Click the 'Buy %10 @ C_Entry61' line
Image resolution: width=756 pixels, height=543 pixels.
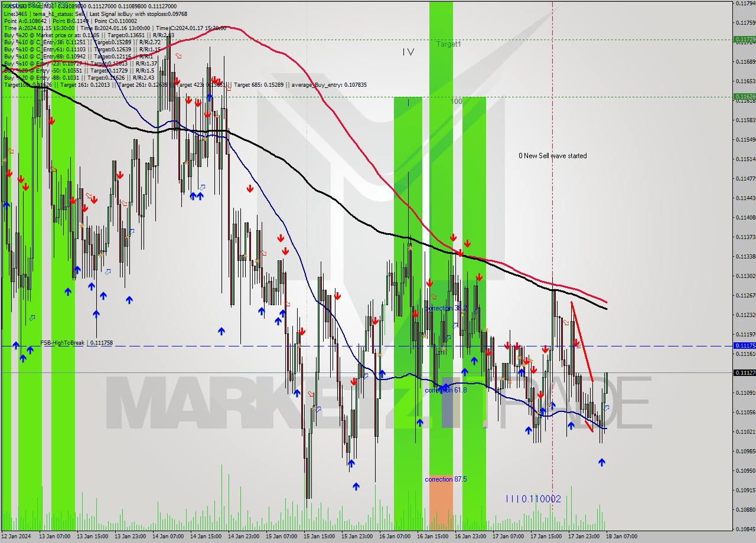point(82,49)
